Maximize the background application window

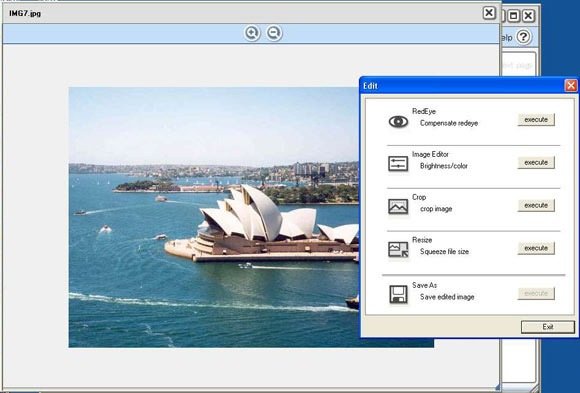(x=513, y=16)
